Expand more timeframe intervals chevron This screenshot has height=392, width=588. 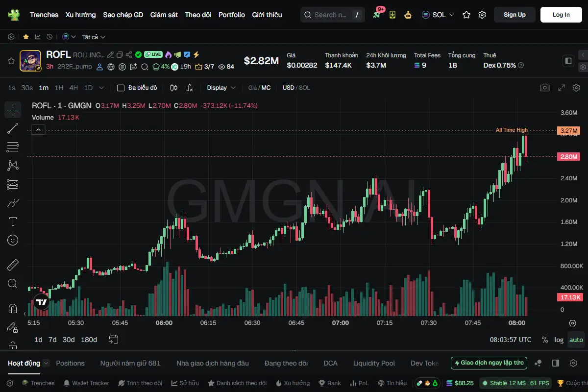[101, 88]
